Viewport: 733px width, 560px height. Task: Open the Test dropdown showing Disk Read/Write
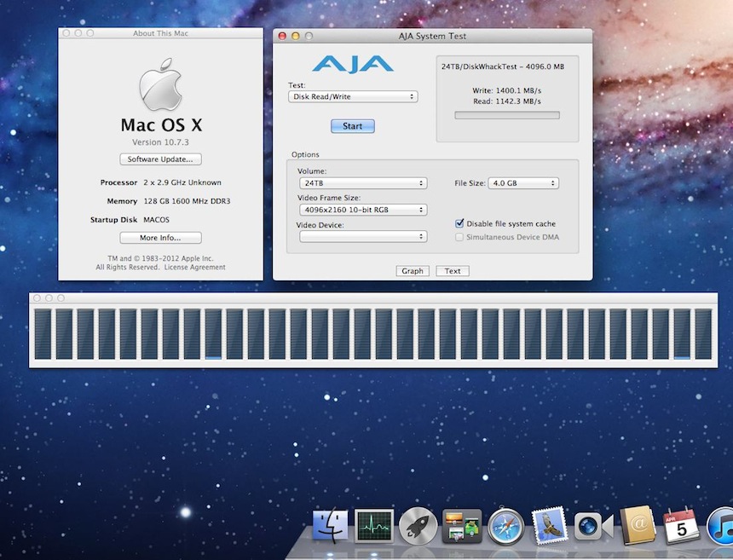tap(352, 96)
